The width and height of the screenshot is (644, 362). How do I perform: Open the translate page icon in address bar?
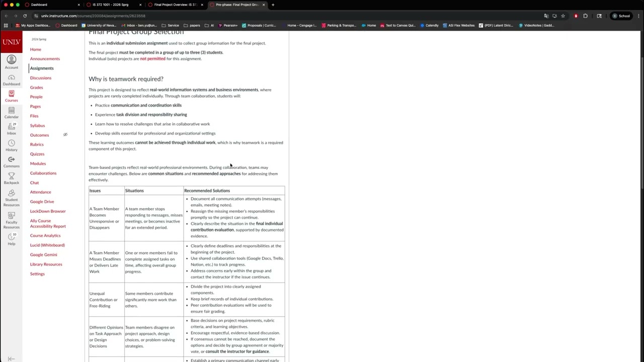pyautogui.click(x=546, y=16)
